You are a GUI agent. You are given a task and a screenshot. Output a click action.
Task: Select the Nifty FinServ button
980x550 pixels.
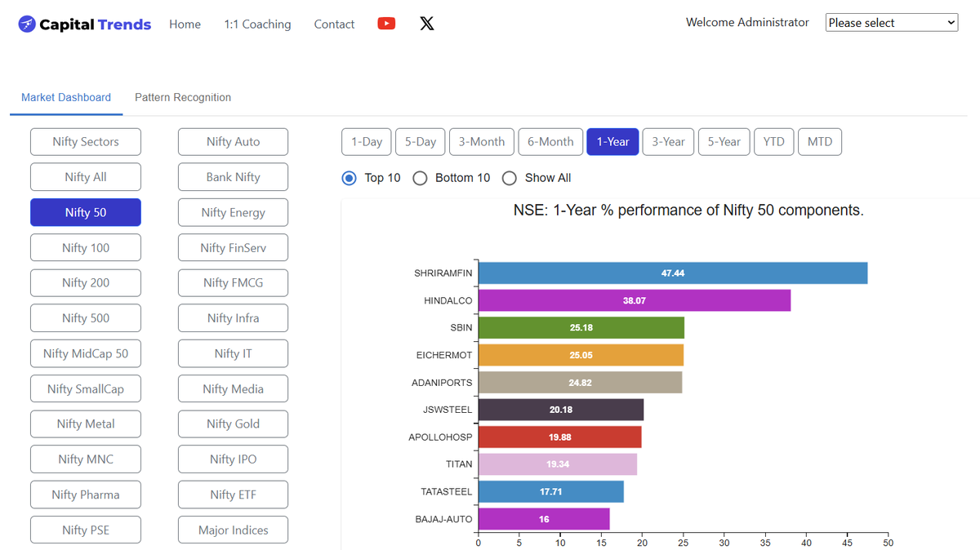(x=233, y=248)
